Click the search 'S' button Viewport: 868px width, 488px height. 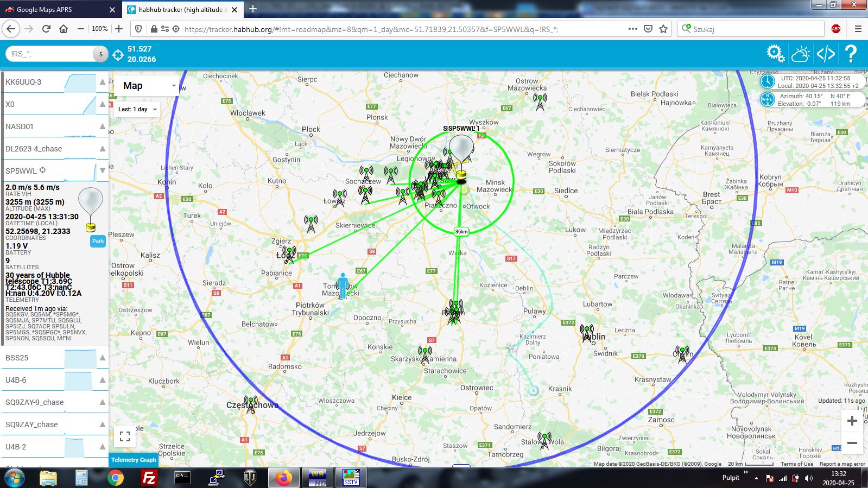[x=100, y=54]
